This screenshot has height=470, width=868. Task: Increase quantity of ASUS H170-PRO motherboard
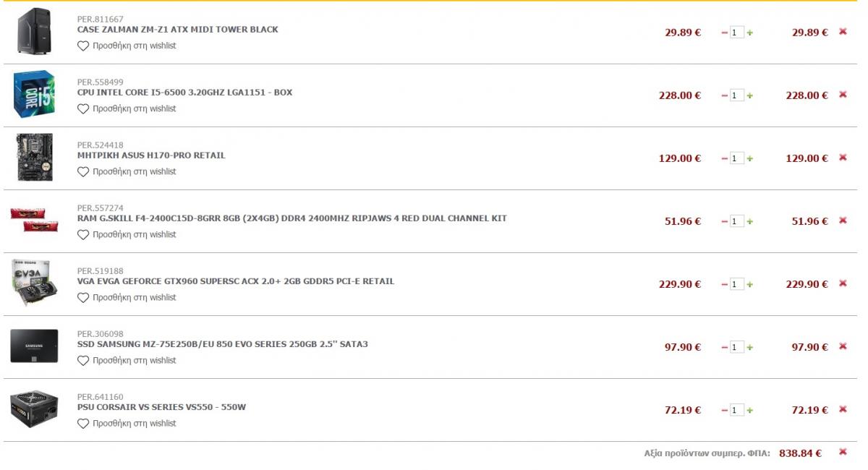click(750, 158)
